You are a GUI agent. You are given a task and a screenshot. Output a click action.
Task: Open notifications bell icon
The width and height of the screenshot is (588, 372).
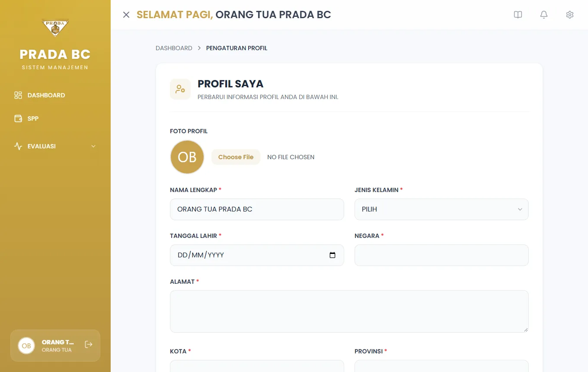tap(544, 15)
